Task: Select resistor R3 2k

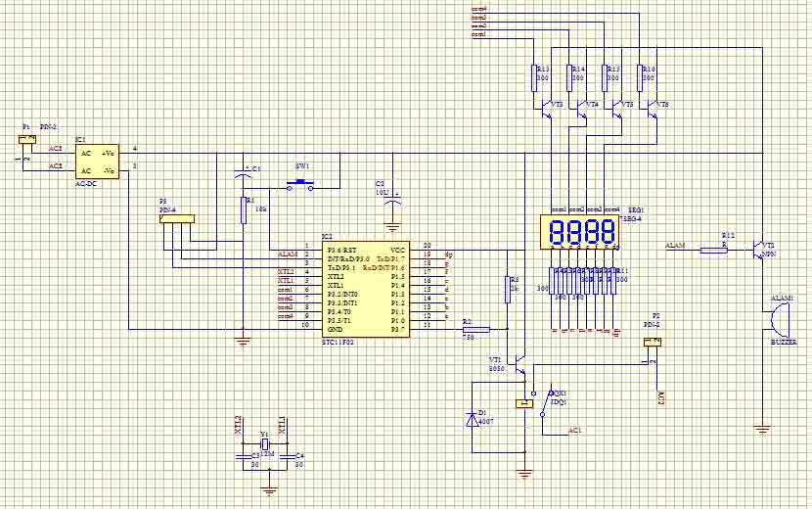Action: point(508,289)
